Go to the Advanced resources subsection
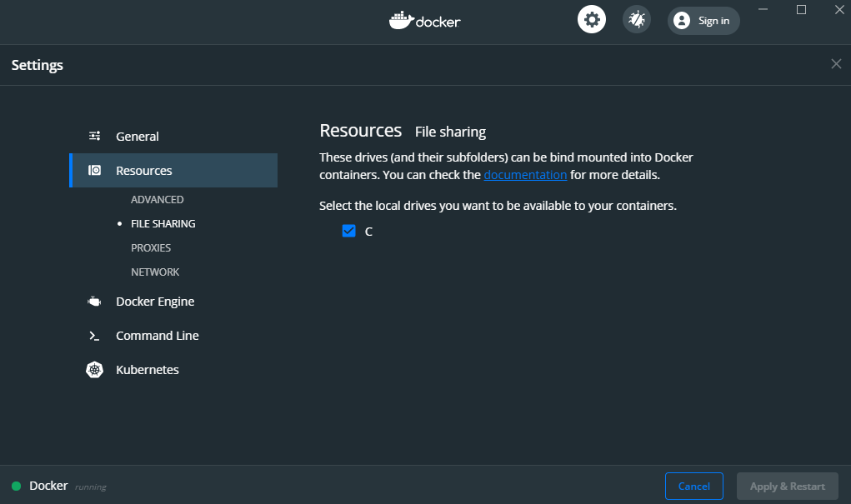The width and height of the screenshot is (851, 504). (158, 200)
